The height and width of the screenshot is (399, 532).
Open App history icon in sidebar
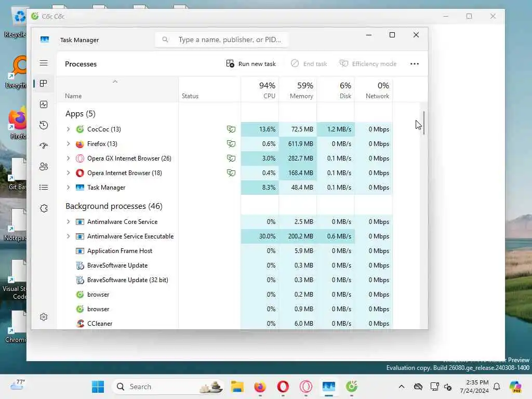(x=44, y=125)
